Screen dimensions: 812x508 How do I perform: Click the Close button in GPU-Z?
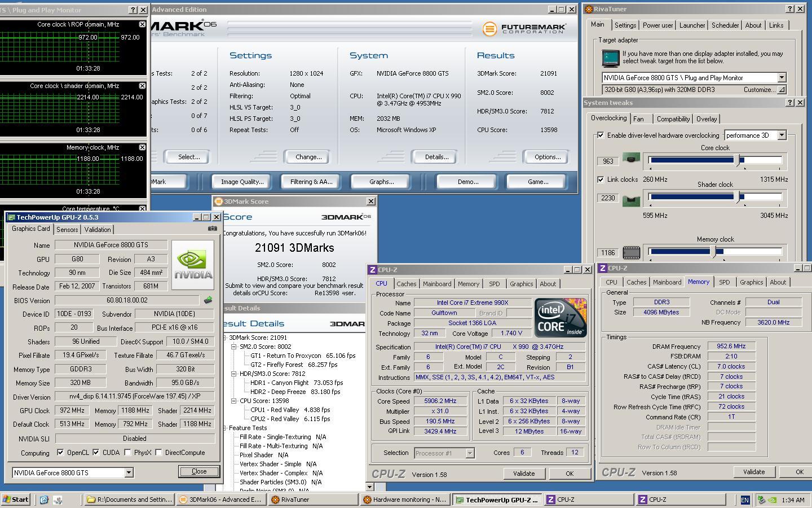(x=199, y=471)
